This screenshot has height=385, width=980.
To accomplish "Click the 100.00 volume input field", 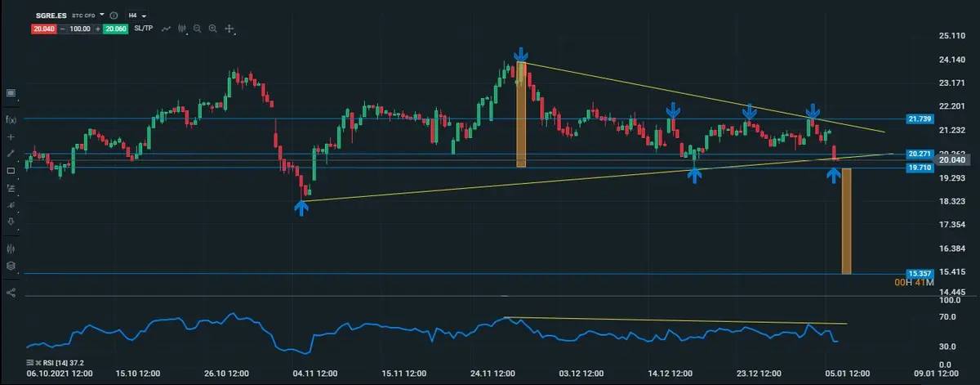I will [79, 28].
